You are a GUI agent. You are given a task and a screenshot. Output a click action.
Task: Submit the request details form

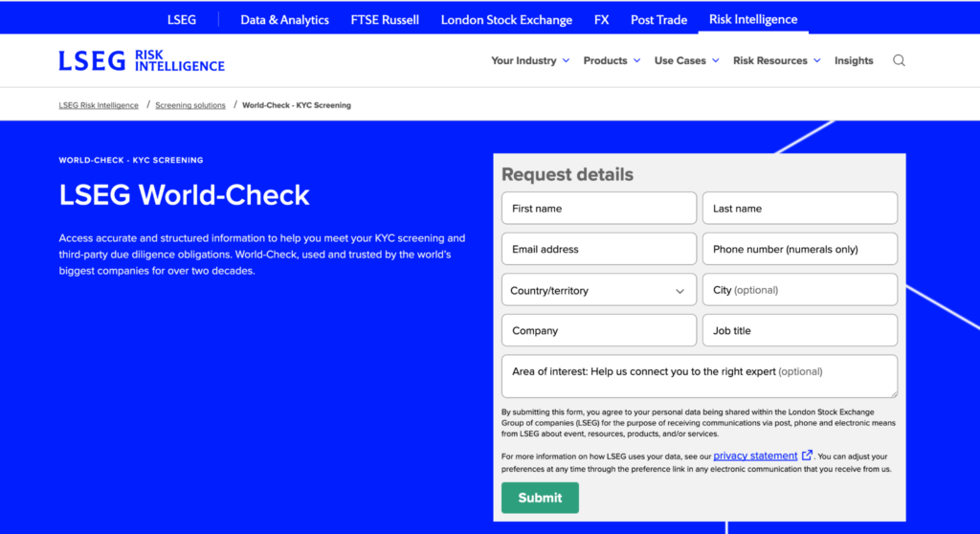(540, 498)
